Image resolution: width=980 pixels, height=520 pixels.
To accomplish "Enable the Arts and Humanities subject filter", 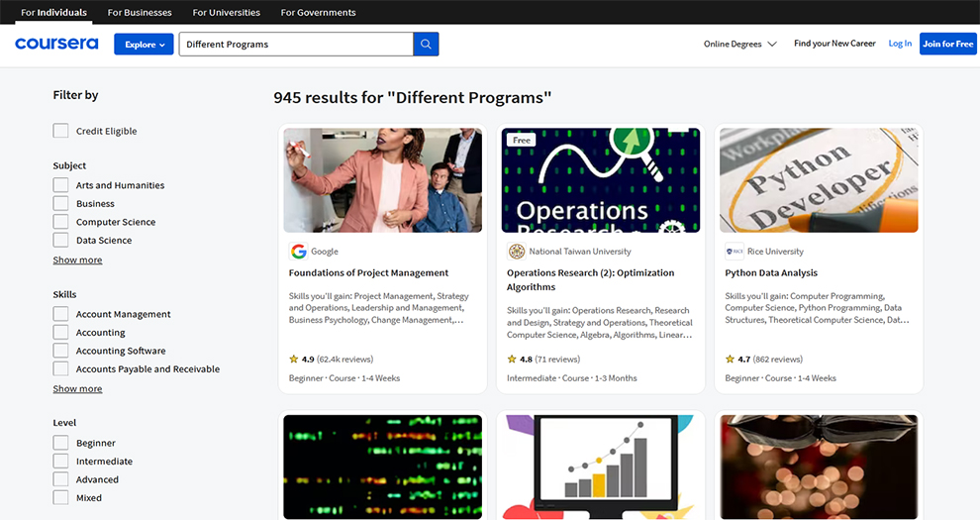I will [x=60, y=185].
